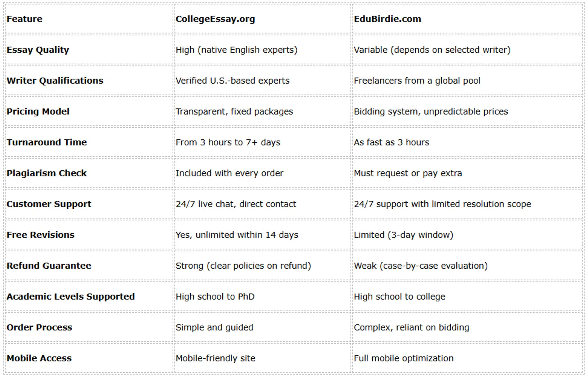Click "Complex, reliant on bidding" cell
The width and height of the screenshot is (588, 375).
tap(411, 327)
